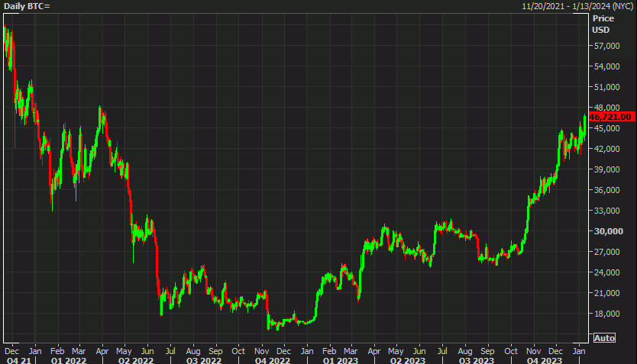Screen dimensions: 637x364
Task: Click the 57,000 price axis label
Action: point(607,46)
